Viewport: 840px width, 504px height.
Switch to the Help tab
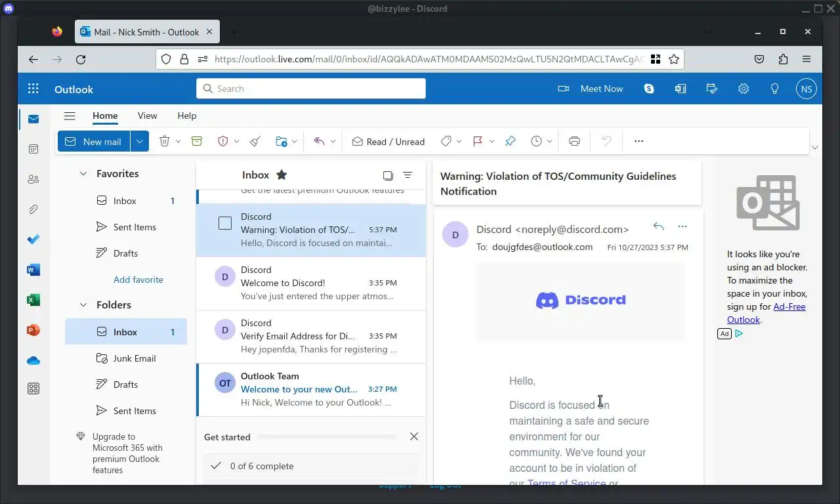(x=187, y=115)
